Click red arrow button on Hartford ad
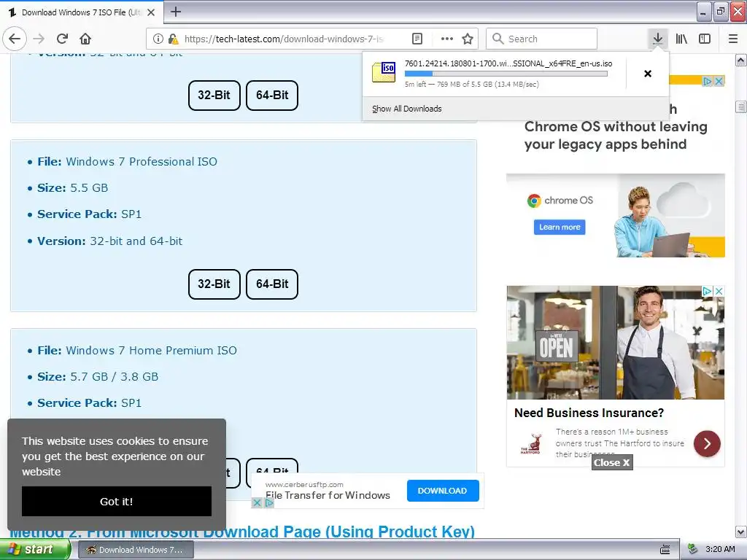The width and height of the screenshot is (747, 560). (x=707, y=443)
